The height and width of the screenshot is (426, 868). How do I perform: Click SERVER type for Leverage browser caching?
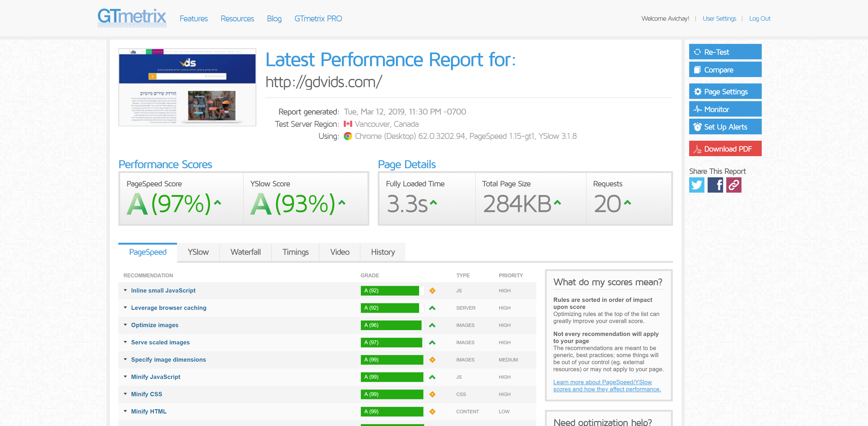[466, 308]
